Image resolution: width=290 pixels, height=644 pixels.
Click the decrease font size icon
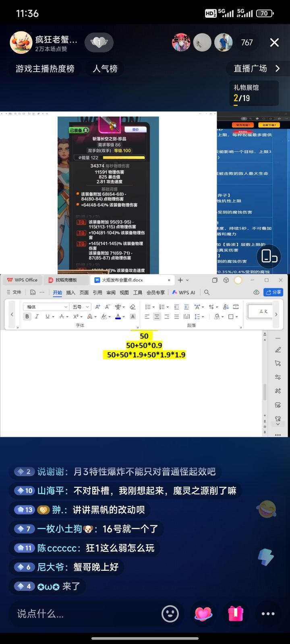pyautogui.click(x=107, y=307)
